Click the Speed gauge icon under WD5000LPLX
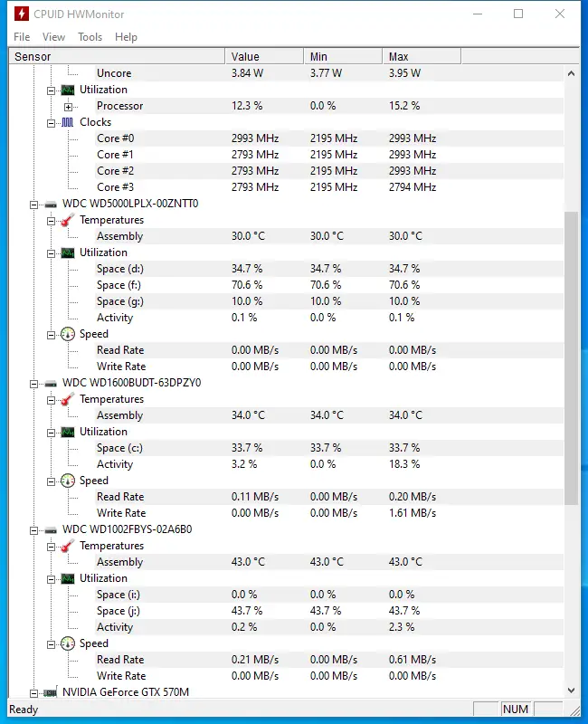Screen dimensions: 588x724 (68, 334)
